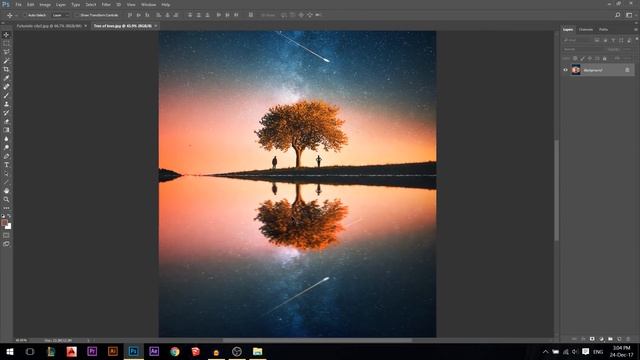Open the Window menu
The image size is (640, 360).
coord(149,4)
